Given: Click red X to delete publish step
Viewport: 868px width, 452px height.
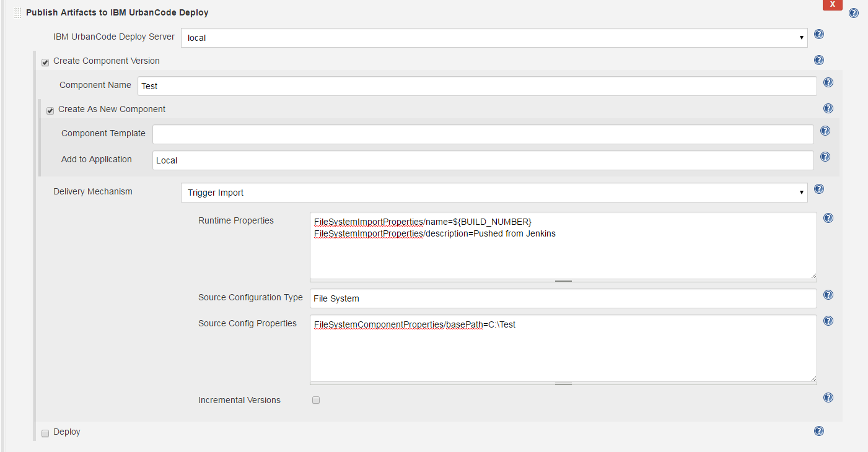Looking at the screenshot, I should [831, 4].
